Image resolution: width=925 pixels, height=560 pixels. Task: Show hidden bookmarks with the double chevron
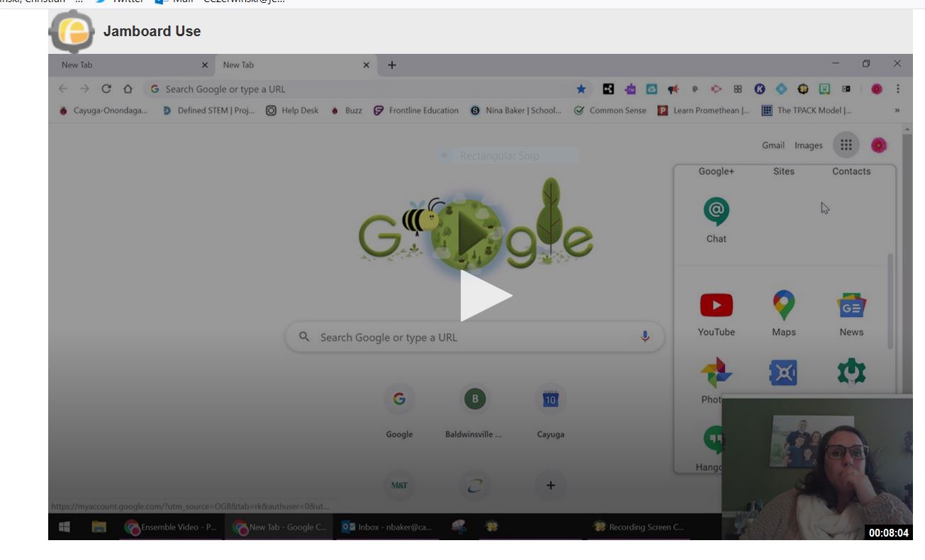coord(897,111)
